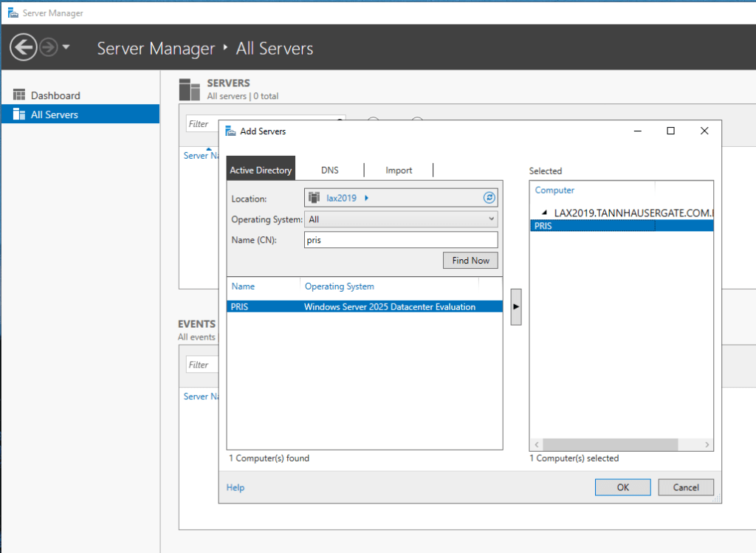Screen dimensions: 756x553
Task: Click the back navigation arrow
Action: [23, 48]
